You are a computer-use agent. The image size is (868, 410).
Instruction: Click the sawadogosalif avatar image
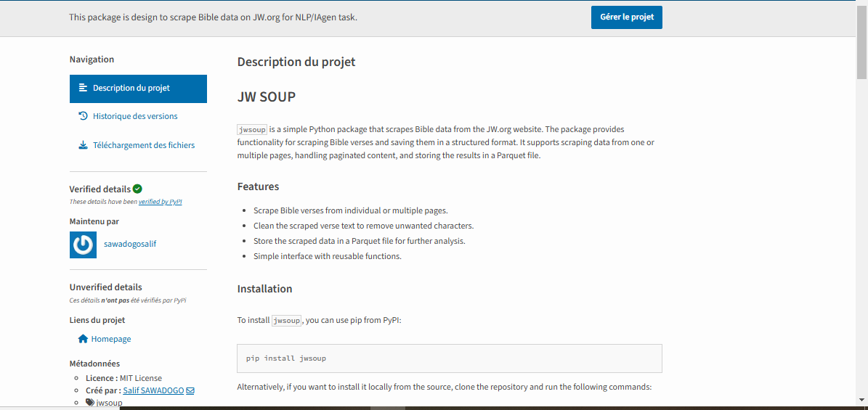[x=83, y=245]
